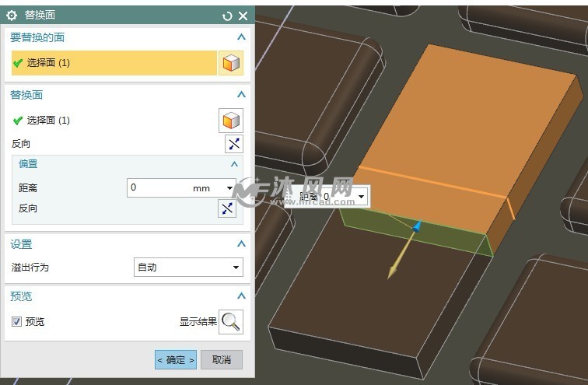Image resolution: width=588 pixels, height=385 pixels.
Task: Click face selection cube icon under 要替换的面
Action: pyautogui.click(x=231, y=62)
